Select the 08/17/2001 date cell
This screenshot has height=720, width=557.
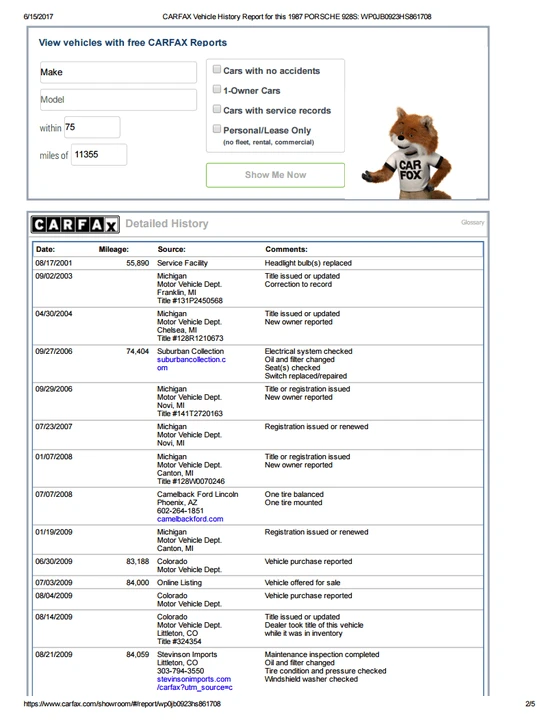(x=54, y=263)
